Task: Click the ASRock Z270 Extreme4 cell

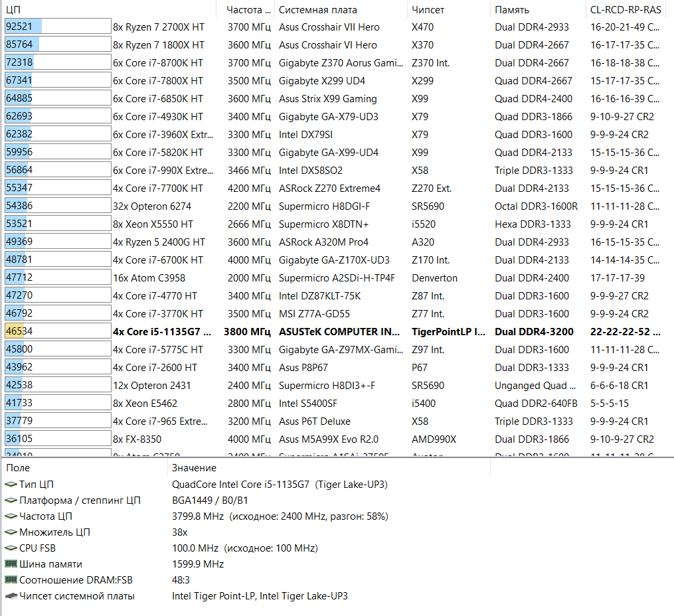Action: (329, 189)
